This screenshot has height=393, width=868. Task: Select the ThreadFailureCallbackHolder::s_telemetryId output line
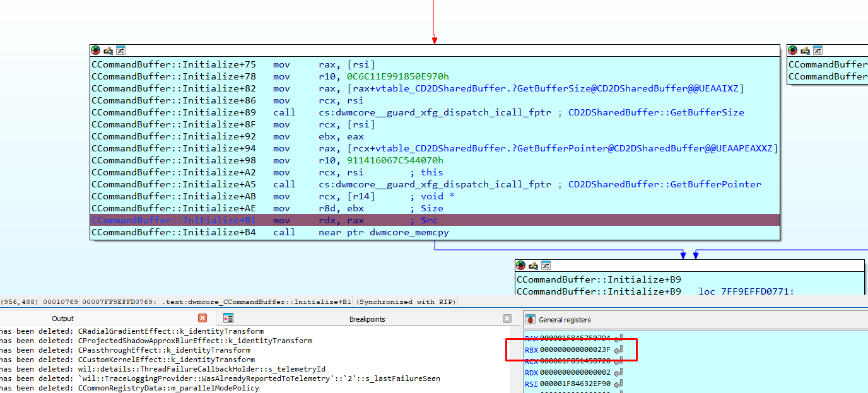point(163,369)
